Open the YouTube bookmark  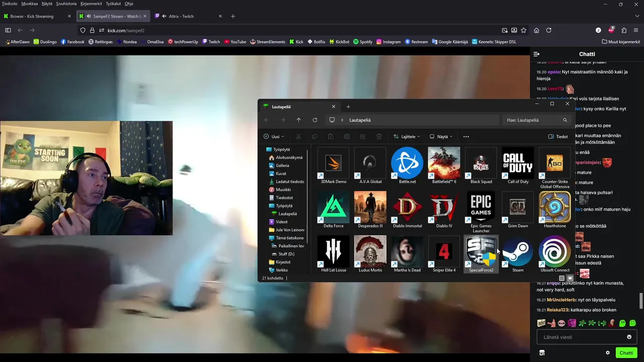coord(235,42)
